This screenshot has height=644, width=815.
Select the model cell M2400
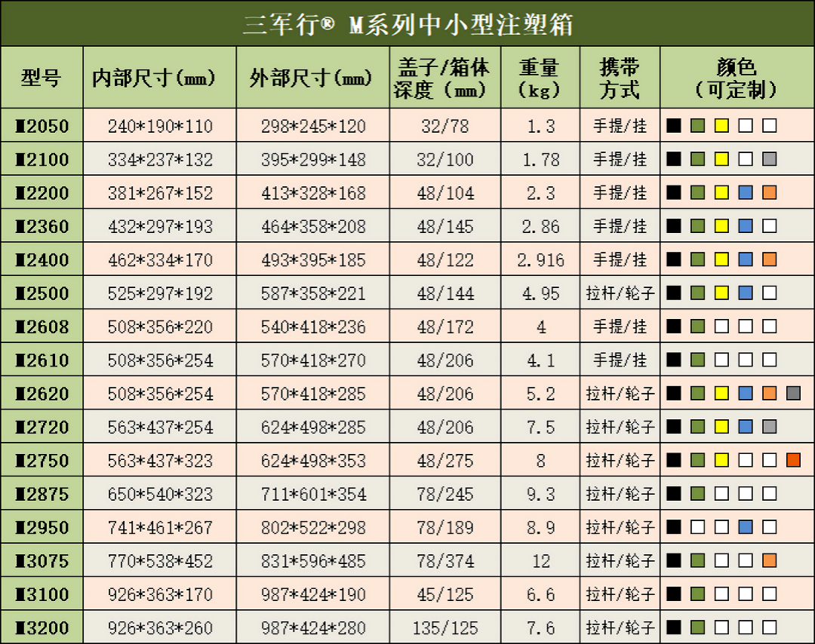tap(42, 259)
